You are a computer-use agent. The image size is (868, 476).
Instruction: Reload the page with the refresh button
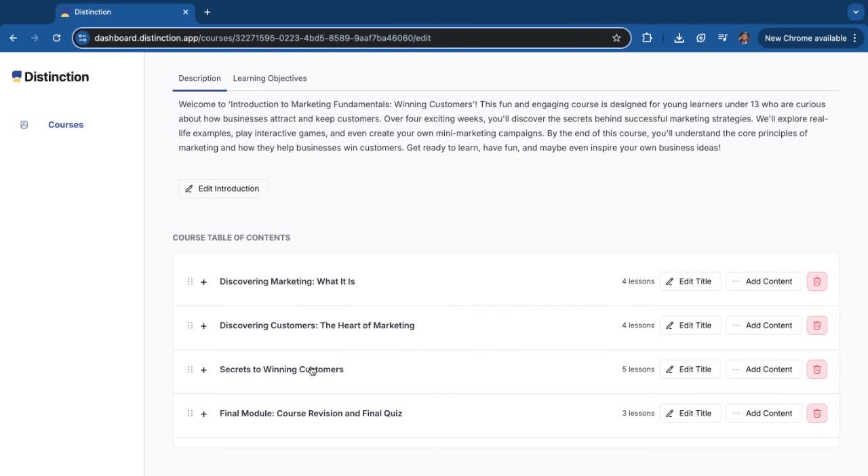pos(57,38)
